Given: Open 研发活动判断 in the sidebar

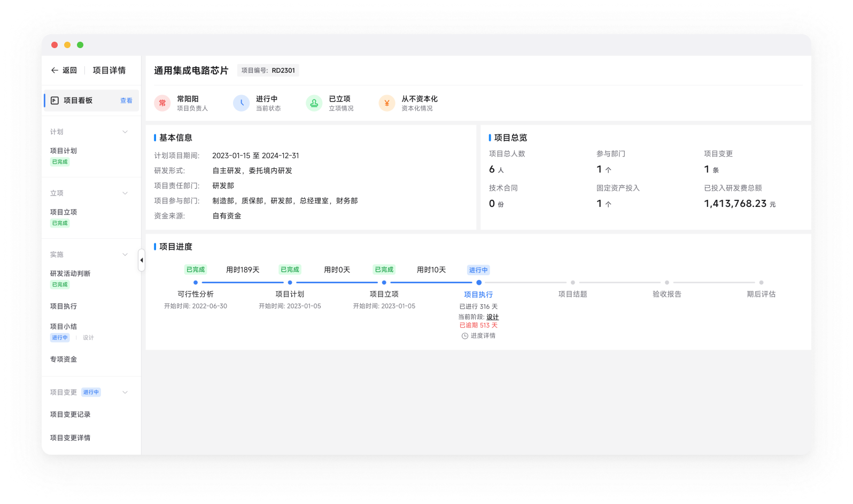Looking at the screenshot, I should (70, 274).
